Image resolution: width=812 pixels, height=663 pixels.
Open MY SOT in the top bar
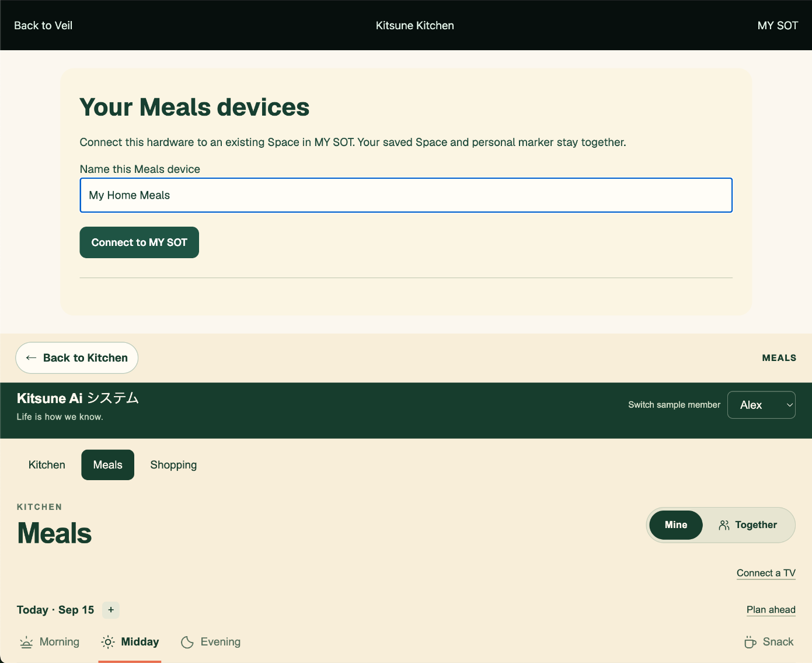[778, 25]
